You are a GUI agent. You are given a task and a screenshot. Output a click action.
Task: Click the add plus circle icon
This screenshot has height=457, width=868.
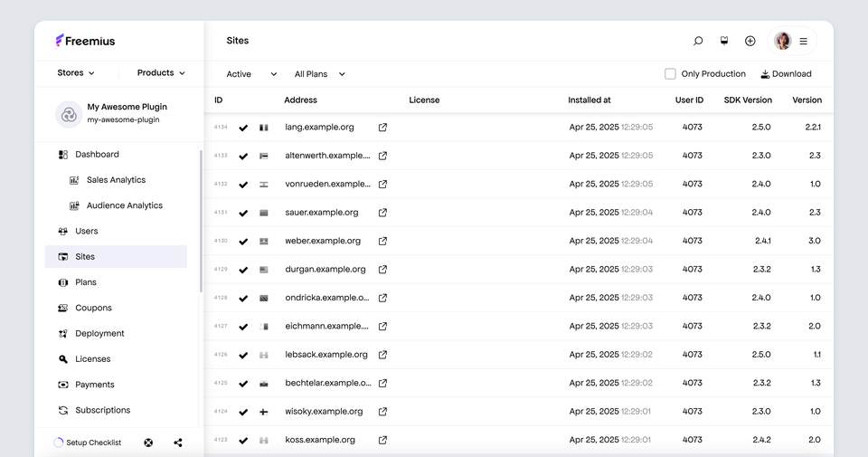(750, 41)
